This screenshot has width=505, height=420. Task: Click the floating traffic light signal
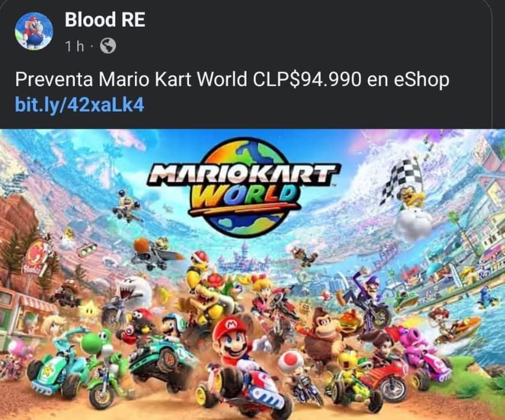click(x=88, y=250)
